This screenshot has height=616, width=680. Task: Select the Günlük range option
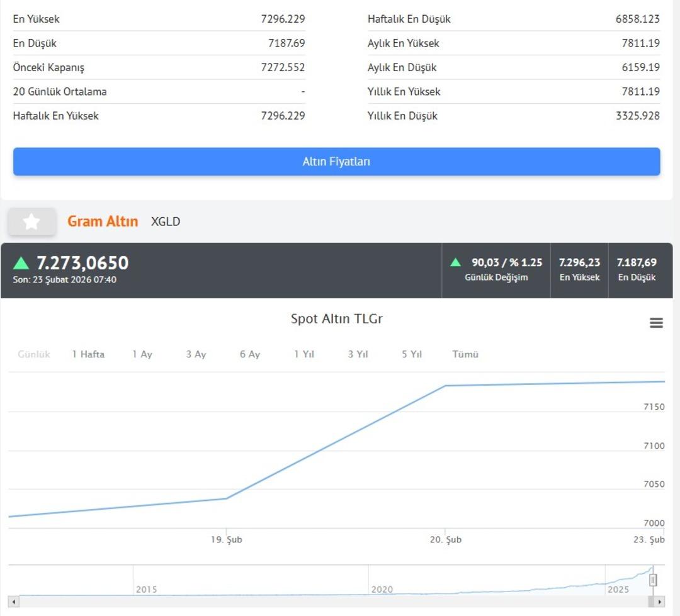pyautogui.click(x=34, y=354)
